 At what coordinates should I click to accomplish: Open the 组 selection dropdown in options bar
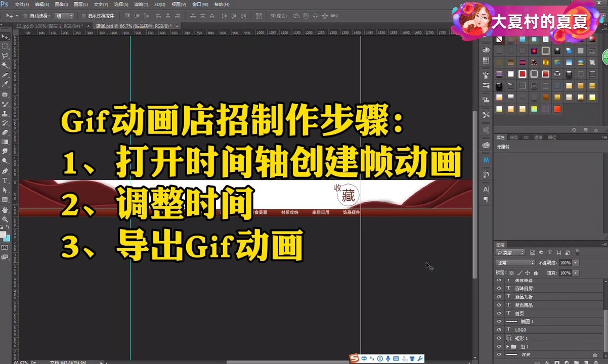pos(64,16)
